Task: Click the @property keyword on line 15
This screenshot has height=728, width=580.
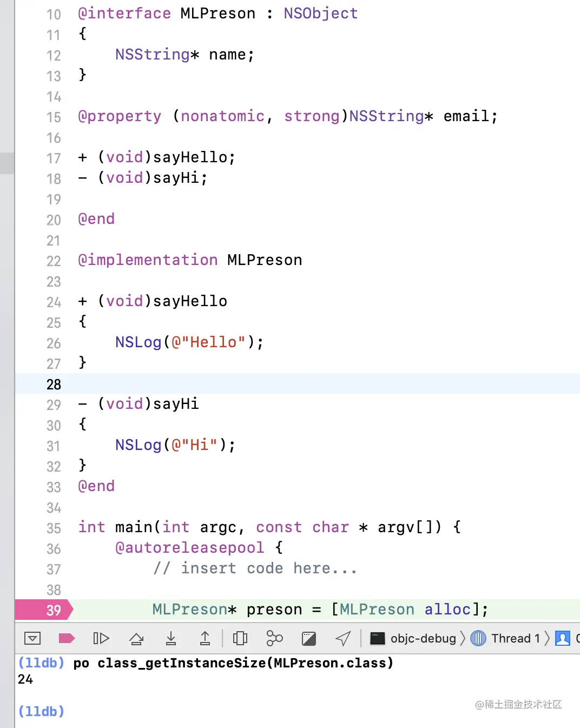Action: pos(120,116)
